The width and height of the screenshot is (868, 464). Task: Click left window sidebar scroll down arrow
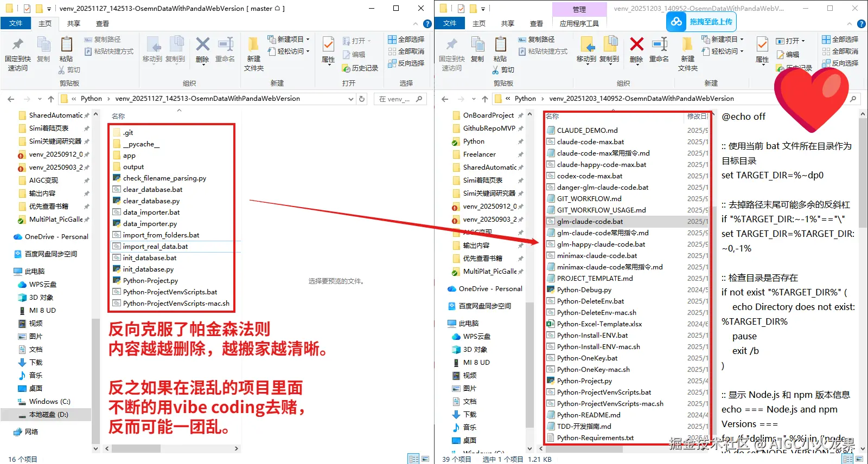point(96,448)
